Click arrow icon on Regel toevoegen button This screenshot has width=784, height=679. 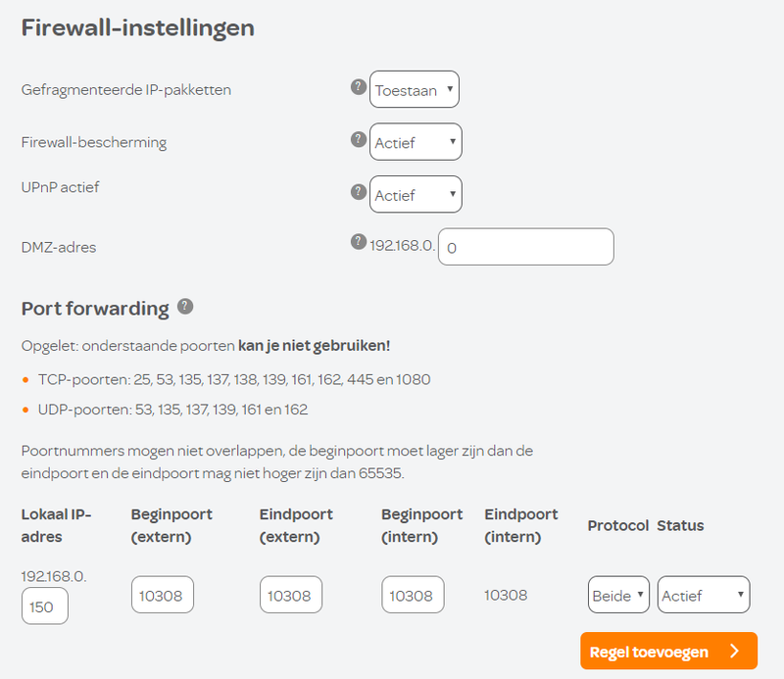tap(733, 651)
